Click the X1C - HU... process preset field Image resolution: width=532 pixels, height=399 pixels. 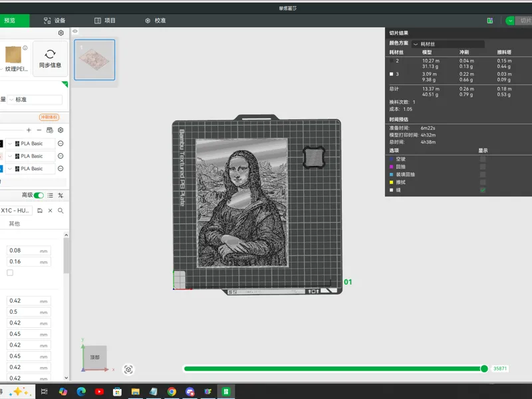pyautogui.click(x=16, y=210)
